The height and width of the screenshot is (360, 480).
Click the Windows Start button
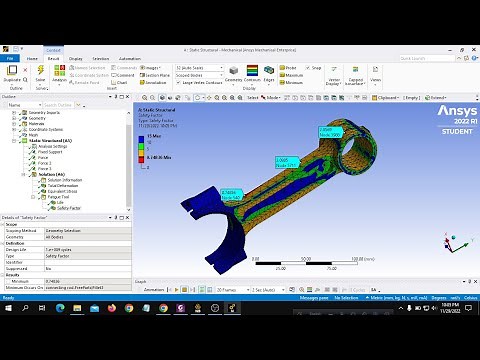click(8, 308)
